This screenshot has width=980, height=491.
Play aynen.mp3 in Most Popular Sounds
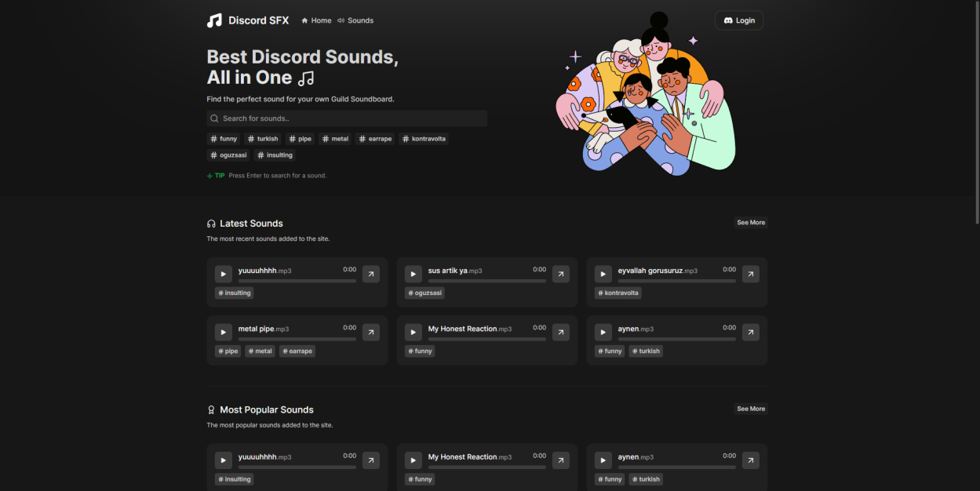click(x=603, y=460)
